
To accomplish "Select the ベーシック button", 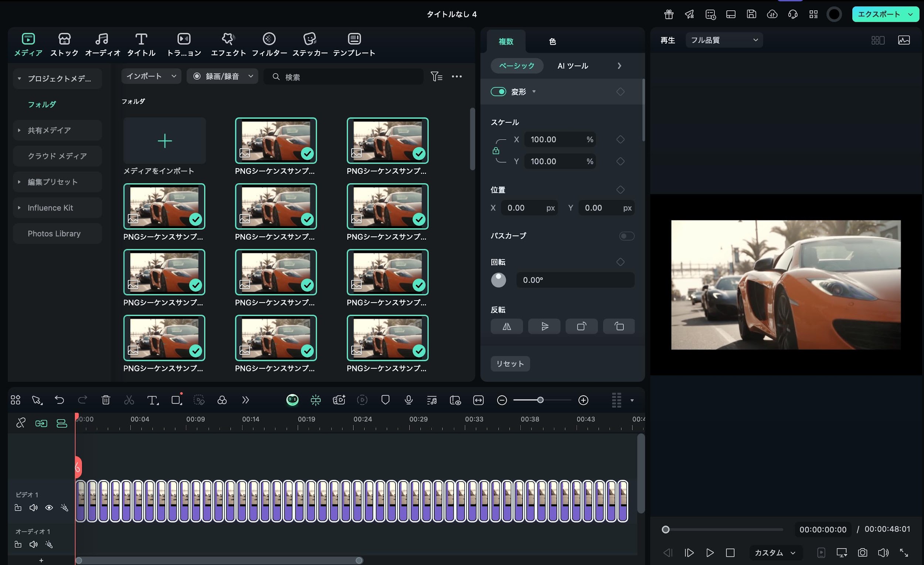I will click(x=517, y=66).
